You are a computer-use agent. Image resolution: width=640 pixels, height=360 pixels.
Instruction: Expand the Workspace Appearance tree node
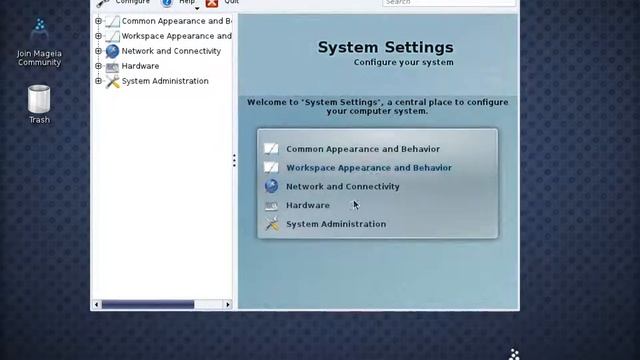point(98,36)
